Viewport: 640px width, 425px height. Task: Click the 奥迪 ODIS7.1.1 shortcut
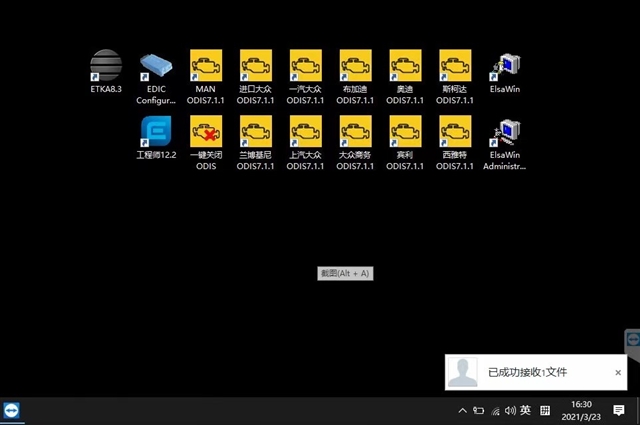click(405, 78)
